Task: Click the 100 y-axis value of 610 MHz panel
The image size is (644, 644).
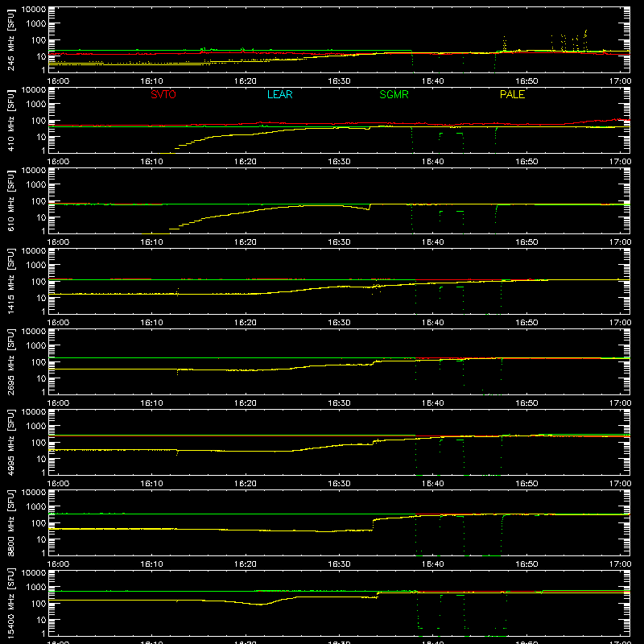Action: 39,200
